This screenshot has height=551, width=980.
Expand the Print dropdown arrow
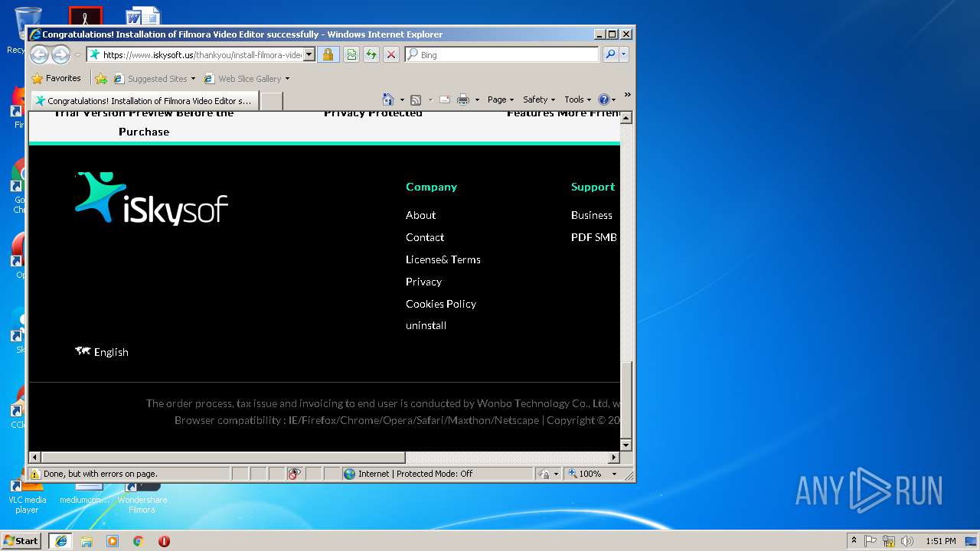click(477, 100)
